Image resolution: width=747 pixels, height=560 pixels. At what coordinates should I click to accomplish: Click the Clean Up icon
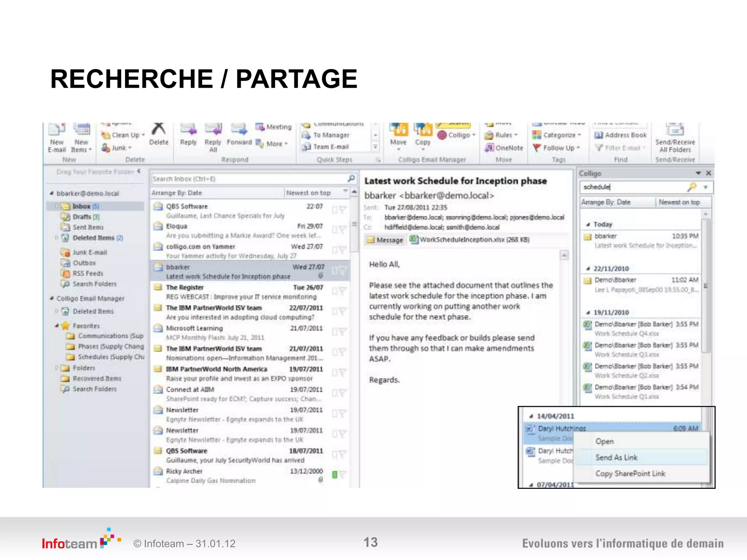(106, 135)
